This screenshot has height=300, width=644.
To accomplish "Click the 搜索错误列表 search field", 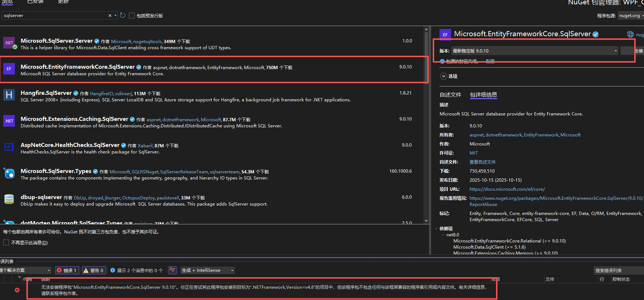I will click(619, 270).
